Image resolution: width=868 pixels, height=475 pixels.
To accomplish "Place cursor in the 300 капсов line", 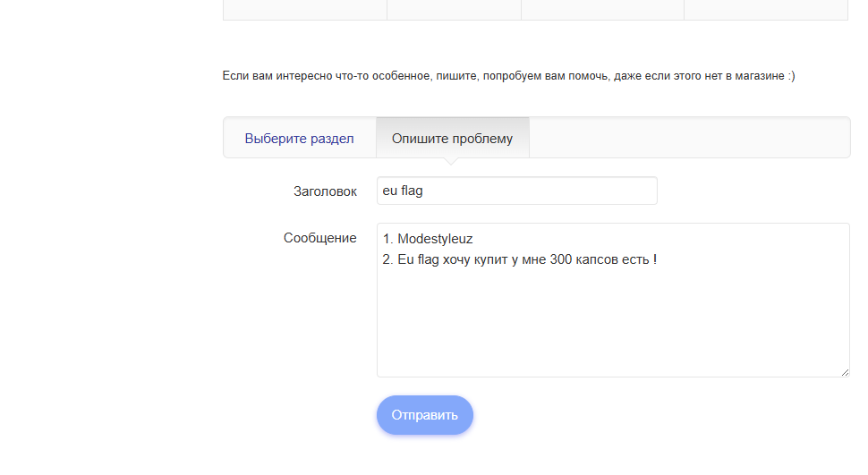I will click(519, 260).
